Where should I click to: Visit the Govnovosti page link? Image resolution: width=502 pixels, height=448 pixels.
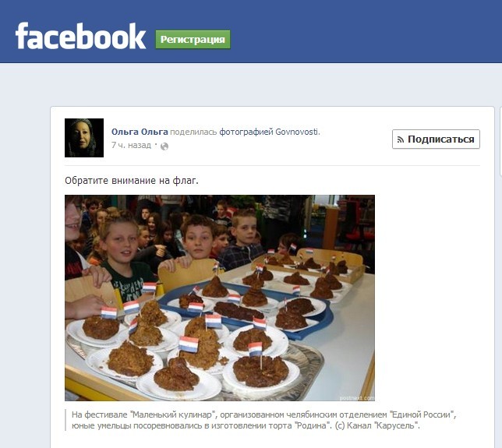[x=297, y=132]
